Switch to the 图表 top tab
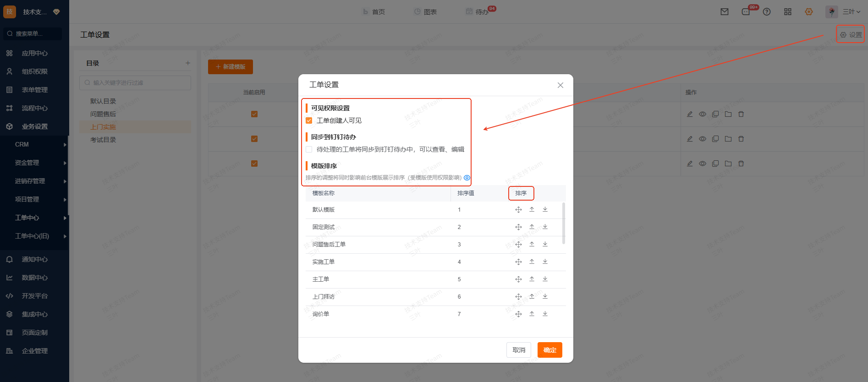Screen dimensions: 868x382 click(x=425, y=12)
